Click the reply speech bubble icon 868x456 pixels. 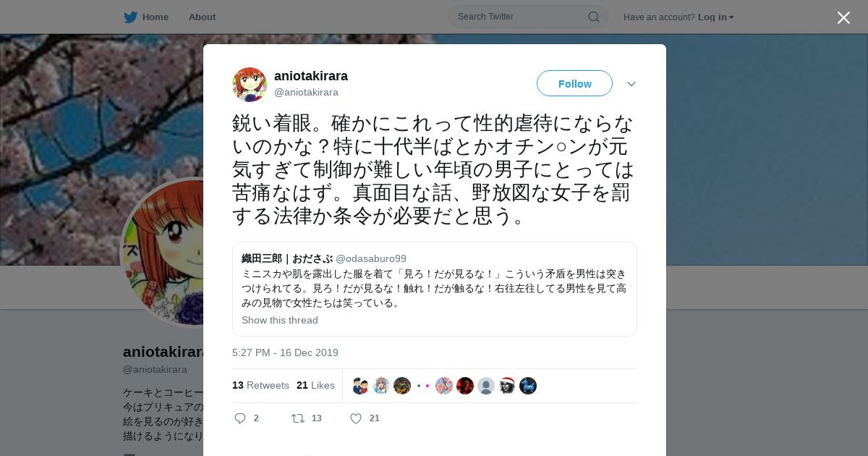[241, 418]
